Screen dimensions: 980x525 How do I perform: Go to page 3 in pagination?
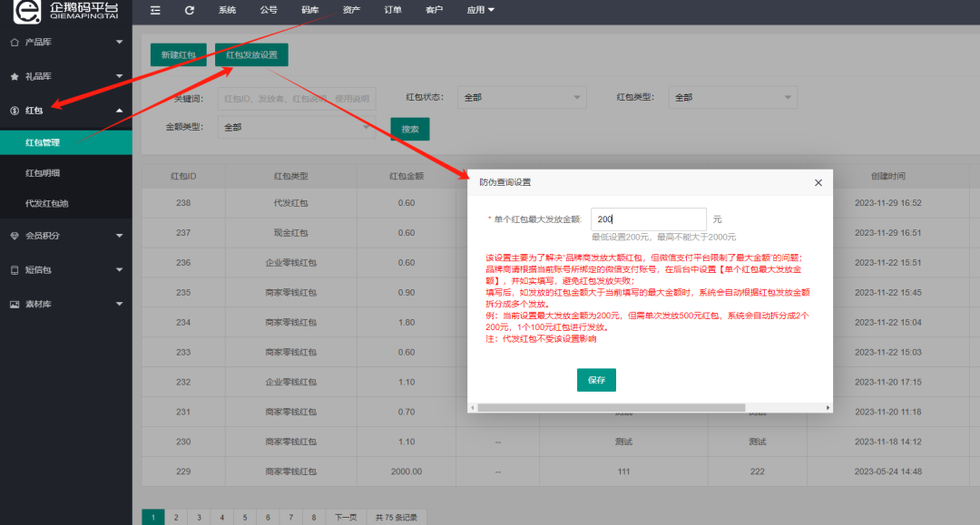click(199, 517)
